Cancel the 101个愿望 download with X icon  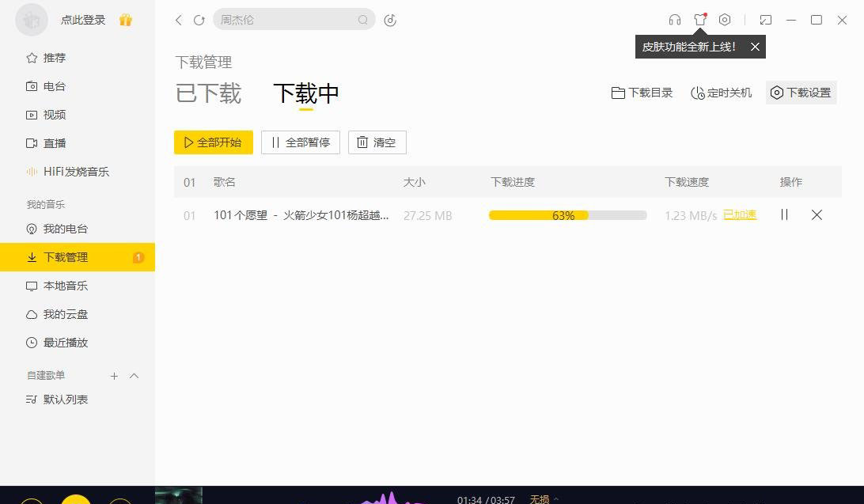(817, 214)
